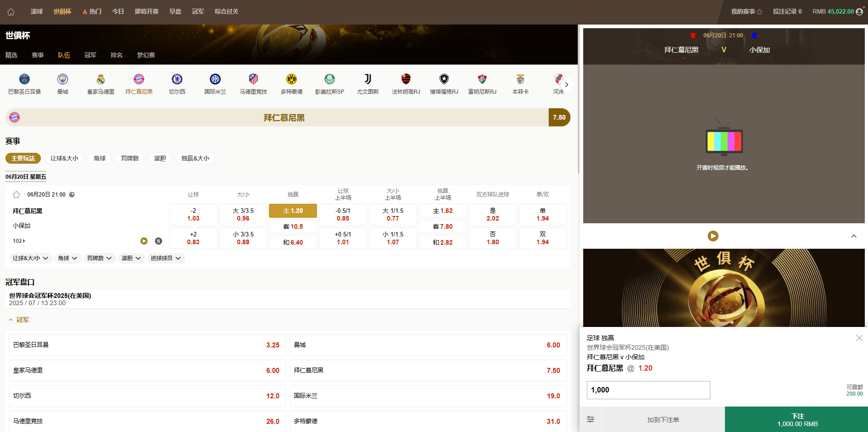Expand the 罚牌数 dropdown under the match
868x432 pixels.
(x=99, y=258)
